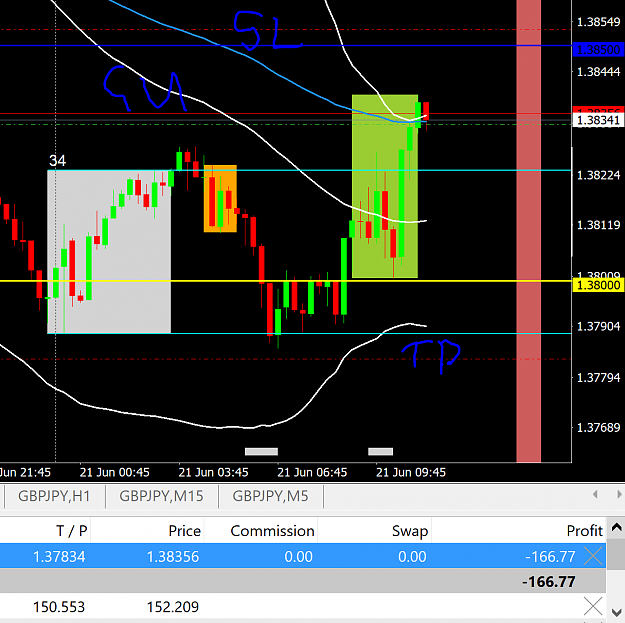Click the 21 Jun 06:45 time label
Screen dimensions: 625x623
[312, 472]
